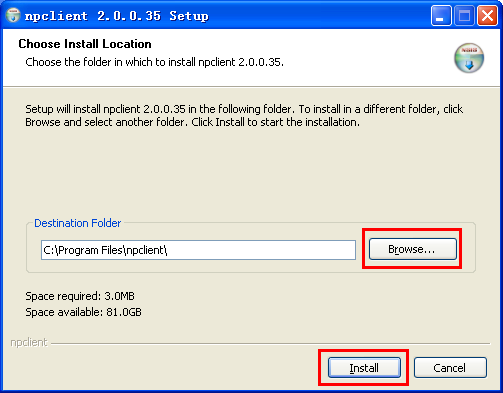
Task: Click the Destination Folder group box border
Action: (251, 272)
